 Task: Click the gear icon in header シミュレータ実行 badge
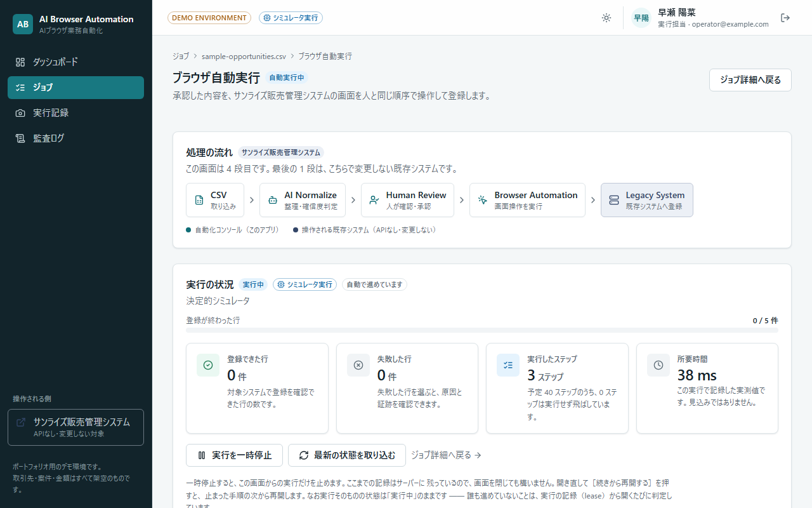[267, 18]
